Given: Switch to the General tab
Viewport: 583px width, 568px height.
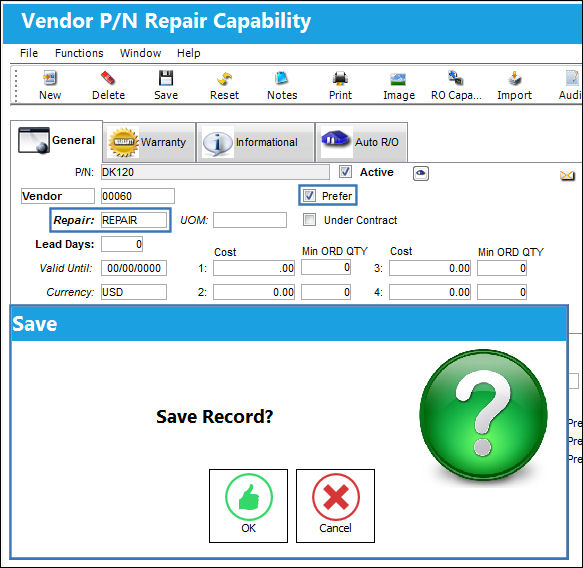Looking at the screenshot, I should coord(57,141).
